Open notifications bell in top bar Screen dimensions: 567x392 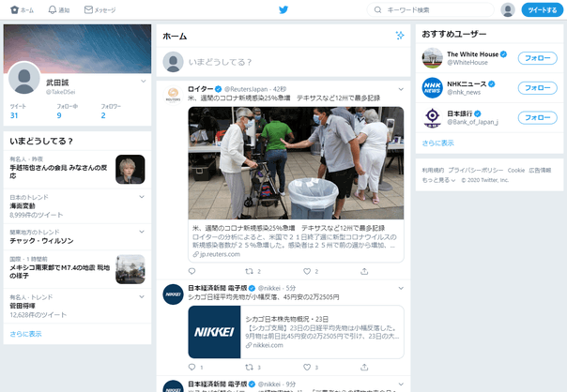point(53,9)
